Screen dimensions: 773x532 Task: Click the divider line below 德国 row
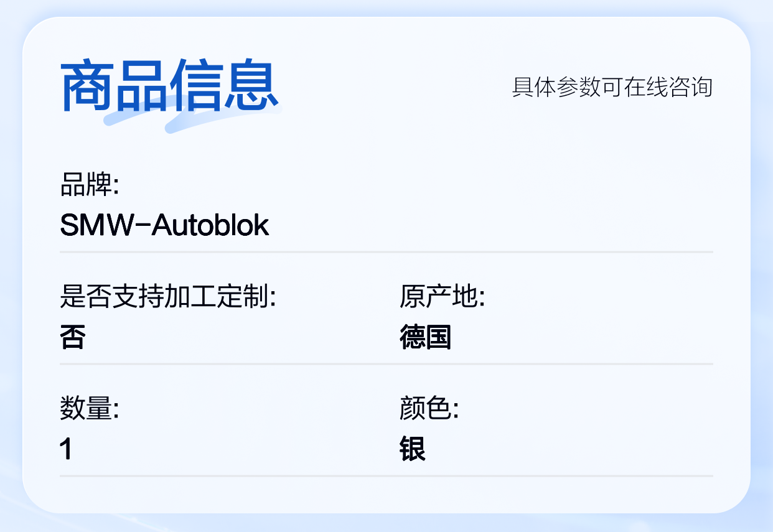point(386,364)
